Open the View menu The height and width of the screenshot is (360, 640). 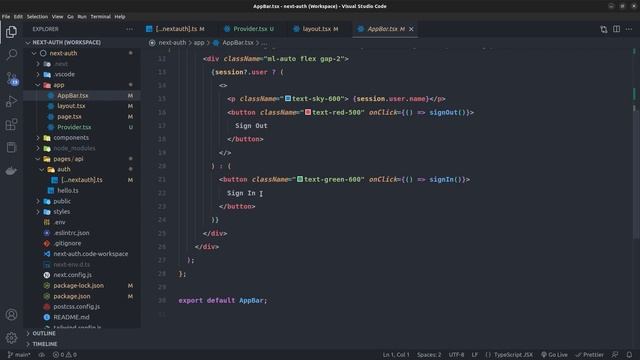pyautogui.click(x=57, y=17)
